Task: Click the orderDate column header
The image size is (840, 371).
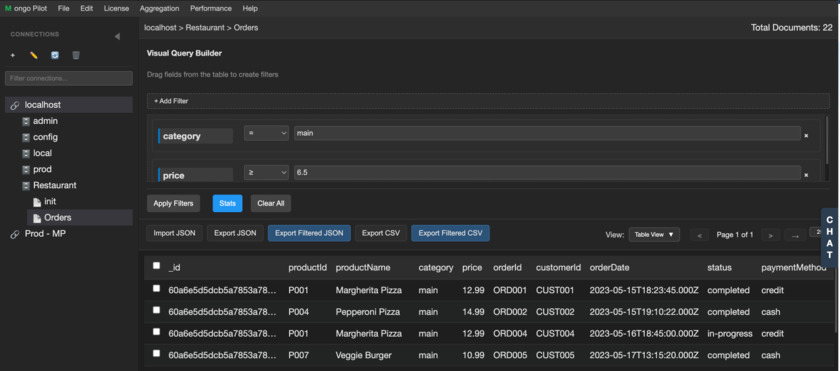Action: coord(609,268)
